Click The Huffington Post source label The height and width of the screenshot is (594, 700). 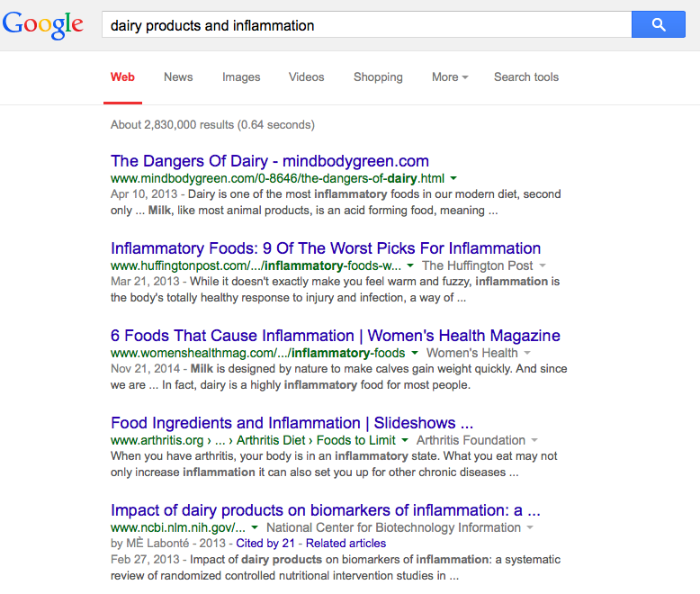(x=478, y=265)
